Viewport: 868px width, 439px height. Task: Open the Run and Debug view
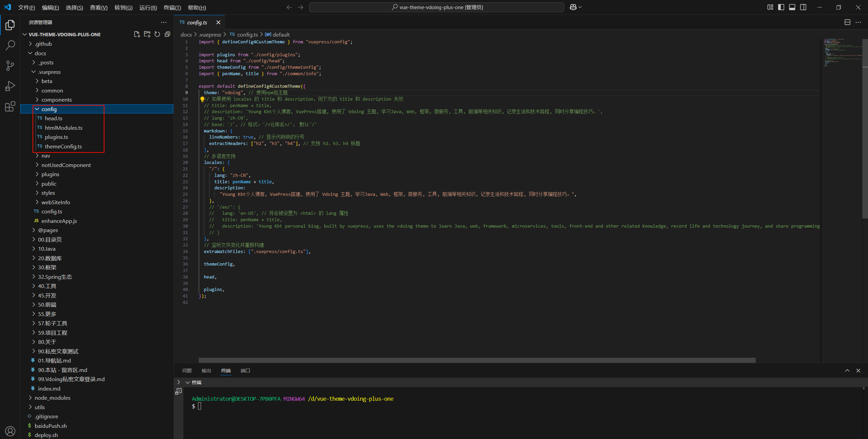tap(10, 86)
